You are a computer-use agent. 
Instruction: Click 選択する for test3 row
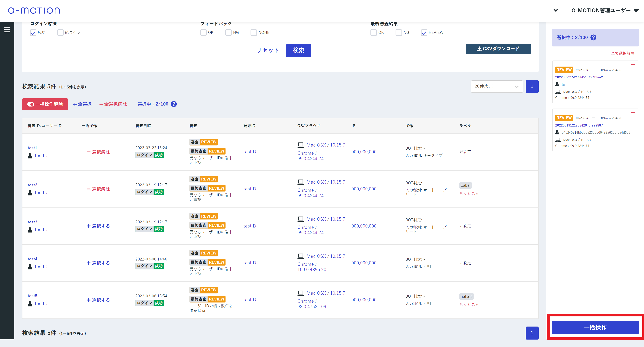point(98,226)
